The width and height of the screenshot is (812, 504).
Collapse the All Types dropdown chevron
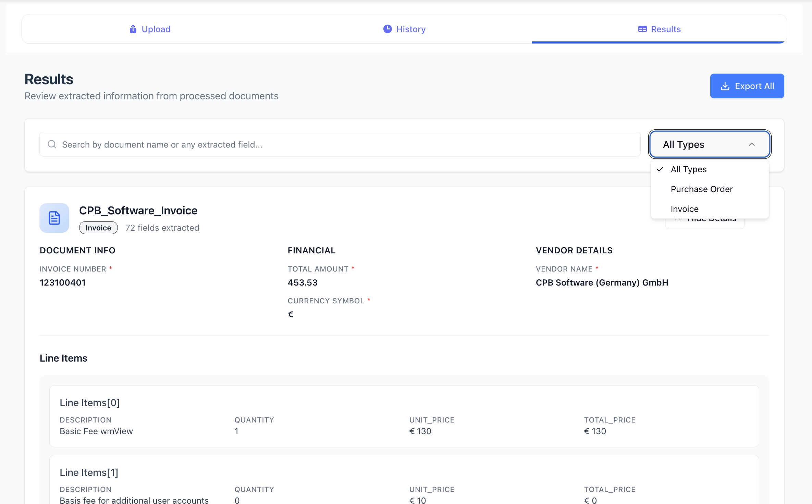tap(752, 144)
